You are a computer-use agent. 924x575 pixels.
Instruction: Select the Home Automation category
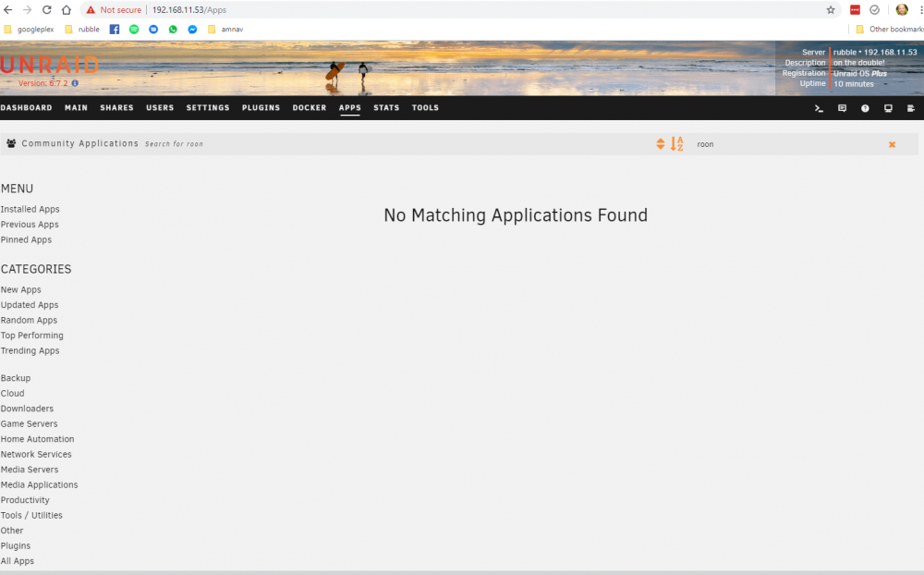pos(37,439)
